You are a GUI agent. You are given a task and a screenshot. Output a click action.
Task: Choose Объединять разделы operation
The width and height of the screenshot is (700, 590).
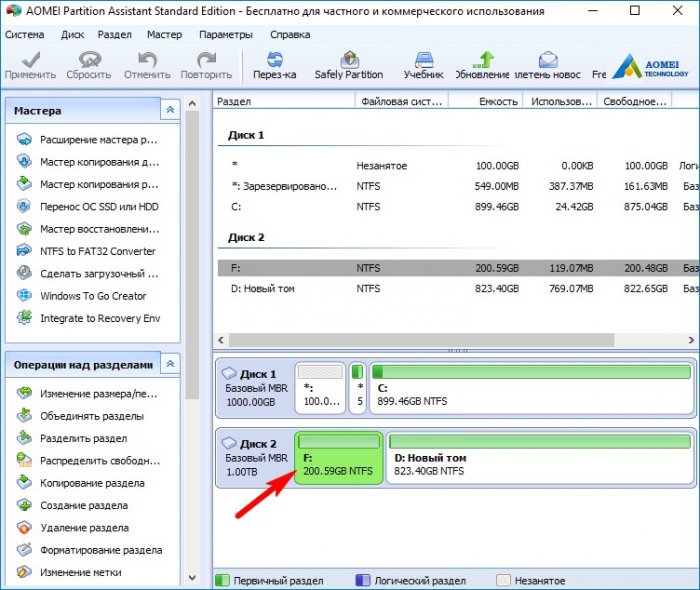point(80,416)
